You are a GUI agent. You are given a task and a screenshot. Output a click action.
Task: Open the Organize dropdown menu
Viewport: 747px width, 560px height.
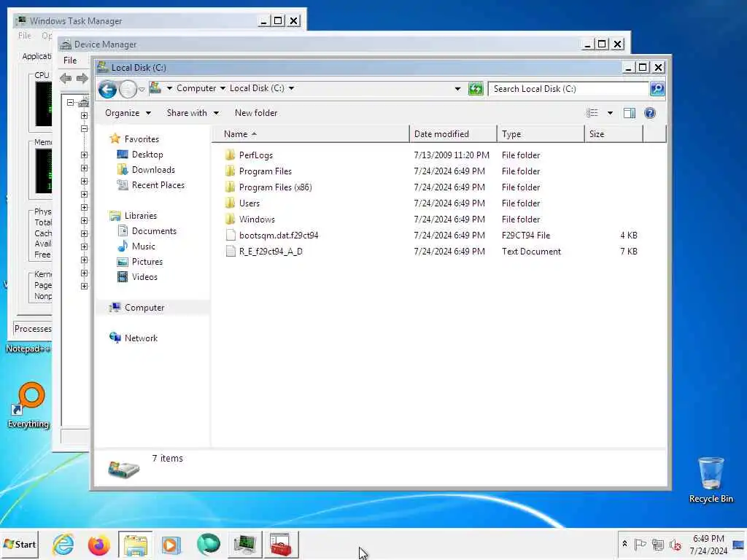pos(127,113)
